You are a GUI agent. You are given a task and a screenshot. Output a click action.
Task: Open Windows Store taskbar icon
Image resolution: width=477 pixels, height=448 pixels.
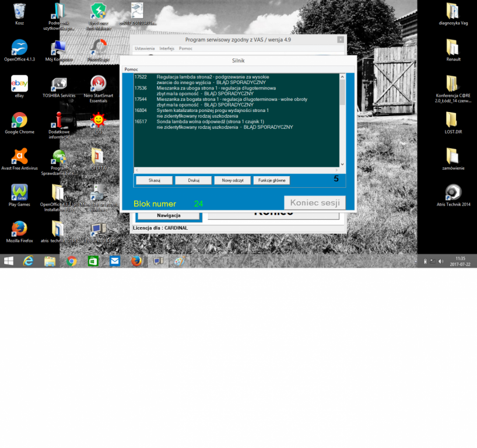pos(93,261)
